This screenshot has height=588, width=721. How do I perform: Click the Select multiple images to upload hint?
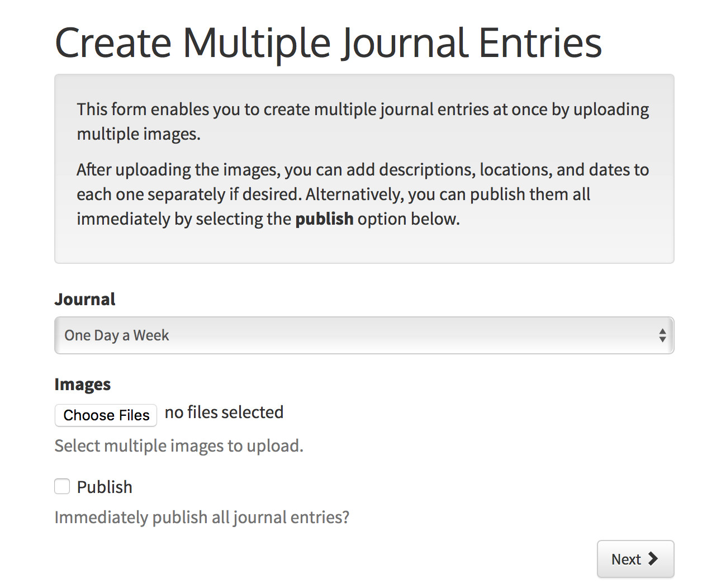click(178, 445)
